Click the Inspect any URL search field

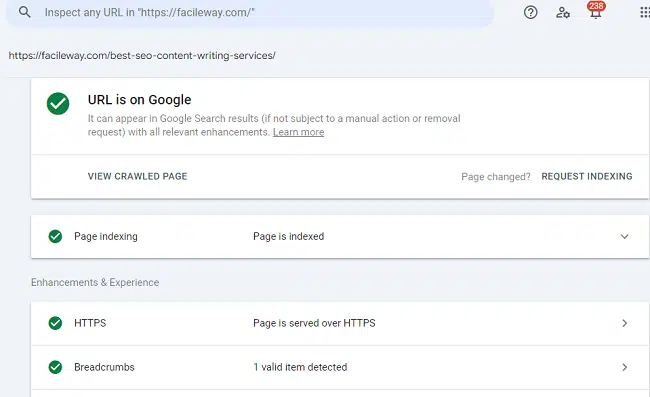point(250,12)
